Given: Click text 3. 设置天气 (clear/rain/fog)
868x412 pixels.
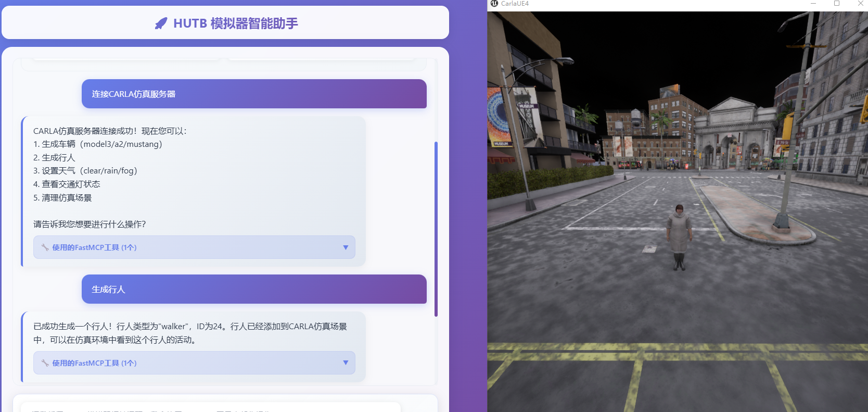Looking at the screenshot, I should click(85, 171).
